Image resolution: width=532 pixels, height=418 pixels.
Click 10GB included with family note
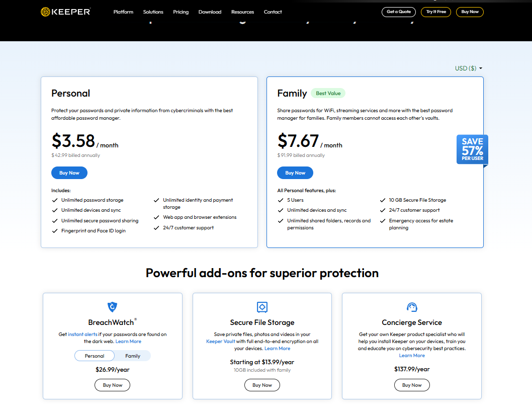click(x=262, y=370)
